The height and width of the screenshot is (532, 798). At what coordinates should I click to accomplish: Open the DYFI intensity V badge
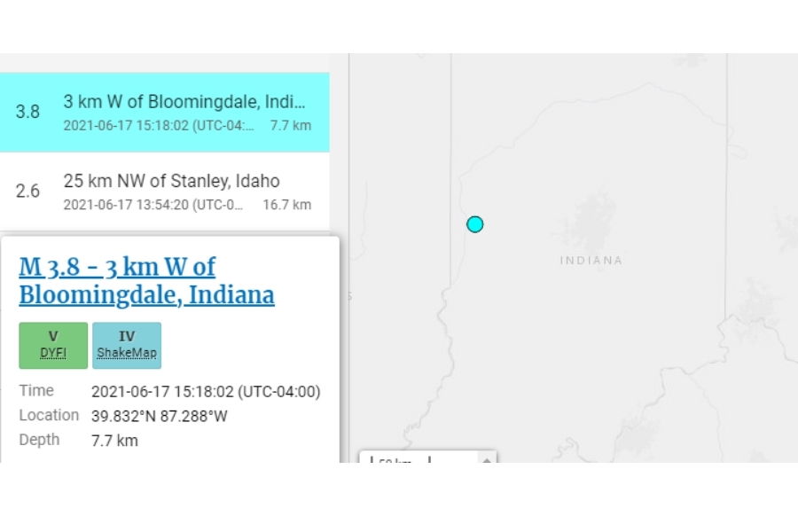[x=53, y=345]
